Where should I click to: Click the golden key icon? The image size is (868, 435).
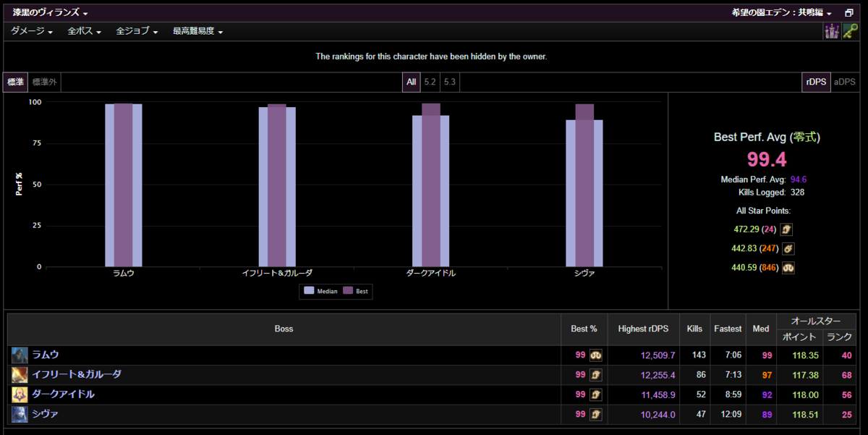pyautogui.click(x=850, y=31)
